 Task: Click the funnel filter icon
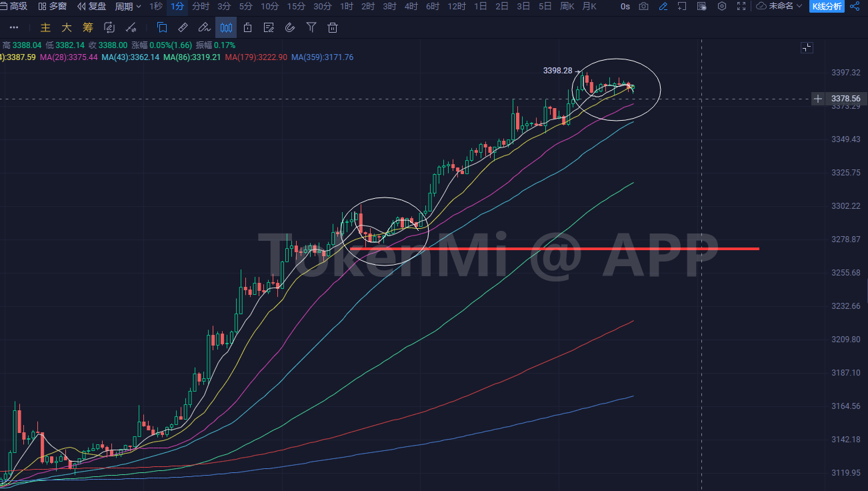[x=311, y=27]
